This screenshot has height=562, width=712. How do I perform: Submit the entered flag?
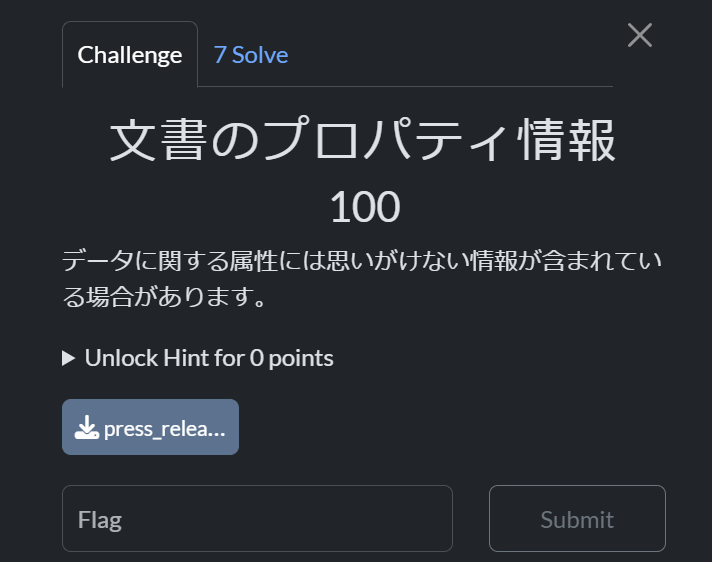(577, 518)
